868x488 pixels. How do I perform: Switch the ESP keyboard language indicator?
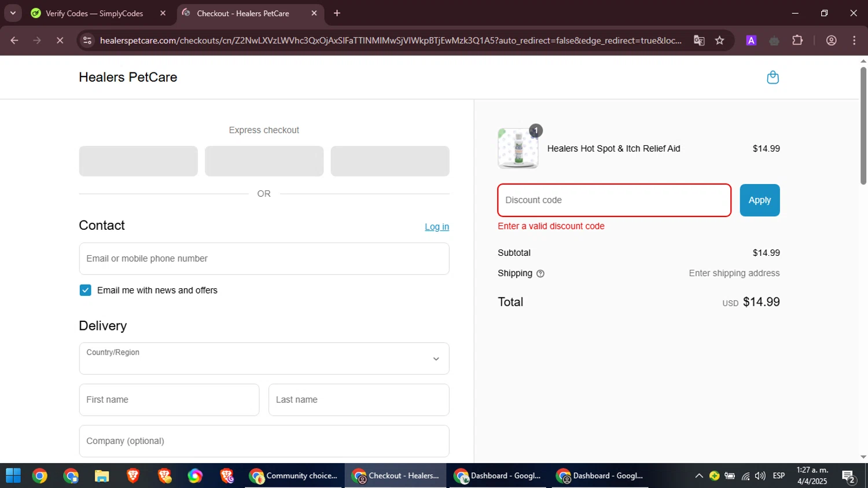[779, 476]
